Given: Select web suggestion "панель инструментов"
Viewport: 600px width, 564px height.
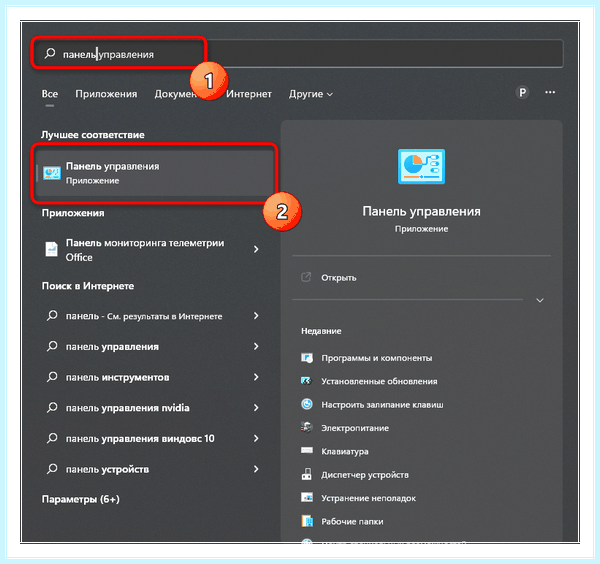Looking at the screenshot, I should pos(152,377).
